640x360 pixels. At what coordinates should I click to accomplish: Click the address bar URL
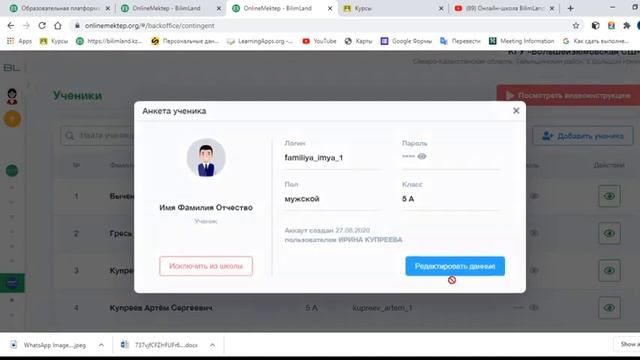coord(149,26)
